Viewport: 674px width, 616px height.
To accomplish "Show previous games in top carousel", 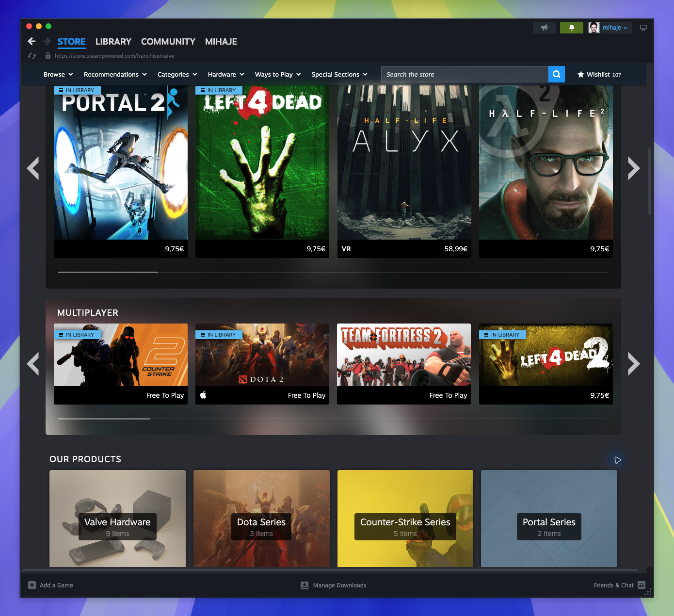I will (33, 168).
